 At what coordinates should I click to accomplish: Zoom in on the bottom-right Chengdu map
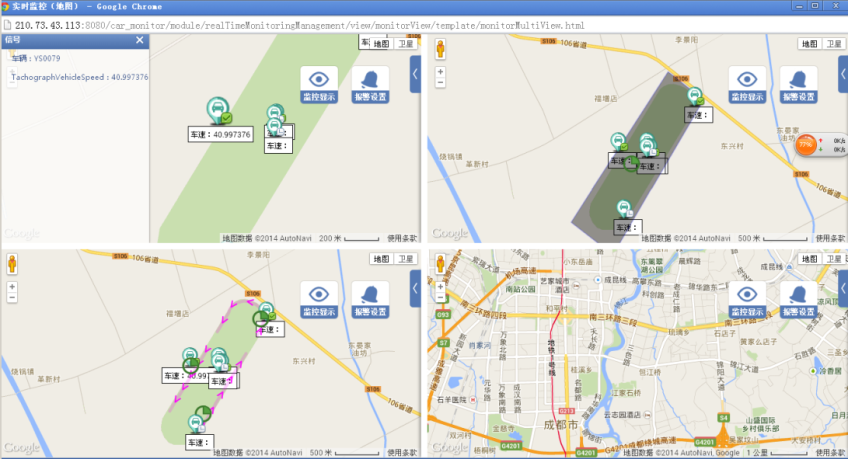click(440, 287)
